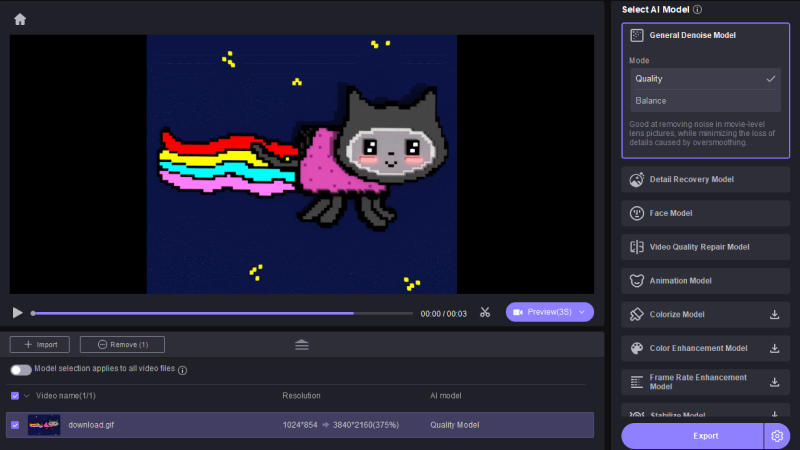Open export settings gear
800x450 pixels.
pyautogui.click(x=777, y=436)
